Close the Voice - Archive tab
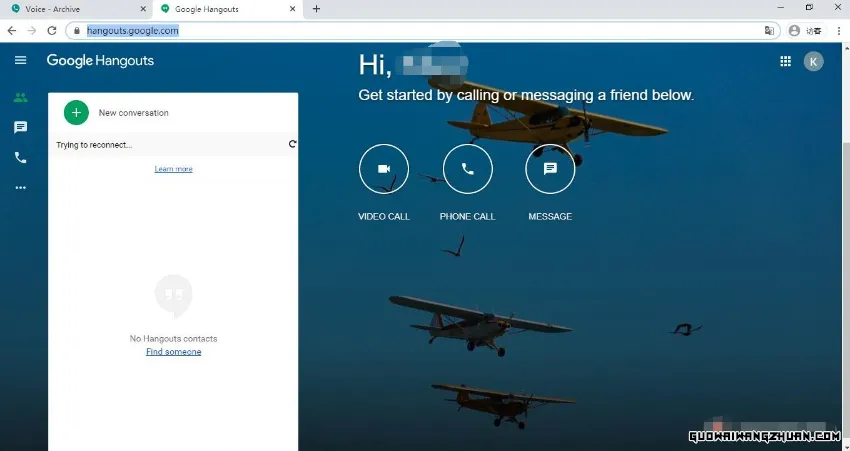The width and height of the screenshot is (850, 451). [143, 9]
